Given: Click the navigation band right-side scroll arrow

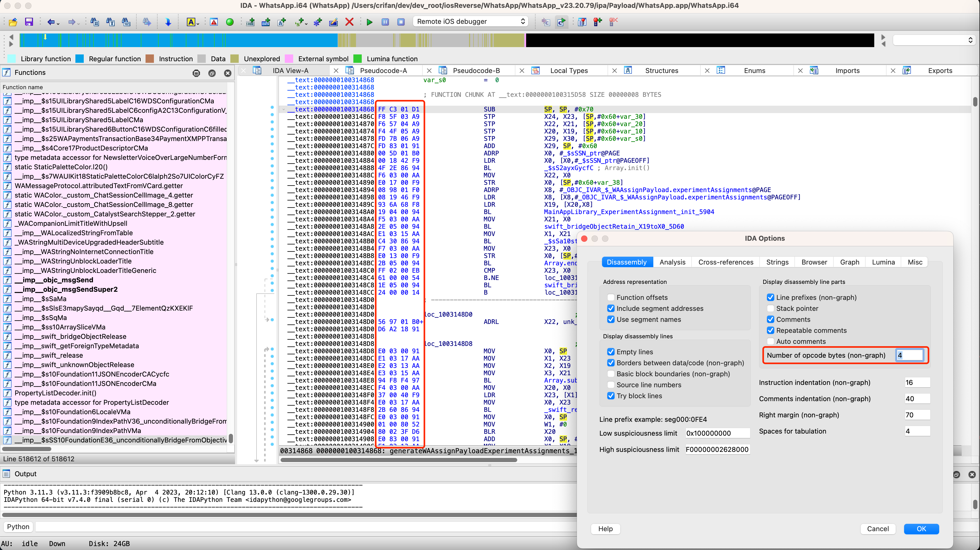Looking at the screenshot, I should coord(883,37).
